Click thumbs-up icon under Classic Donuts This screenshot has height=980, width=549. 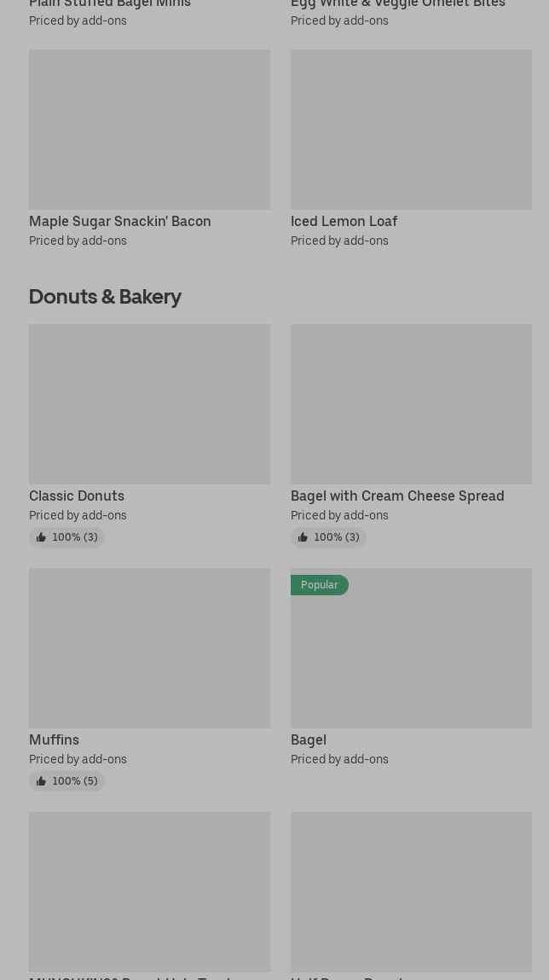click(x=41, y=537)
